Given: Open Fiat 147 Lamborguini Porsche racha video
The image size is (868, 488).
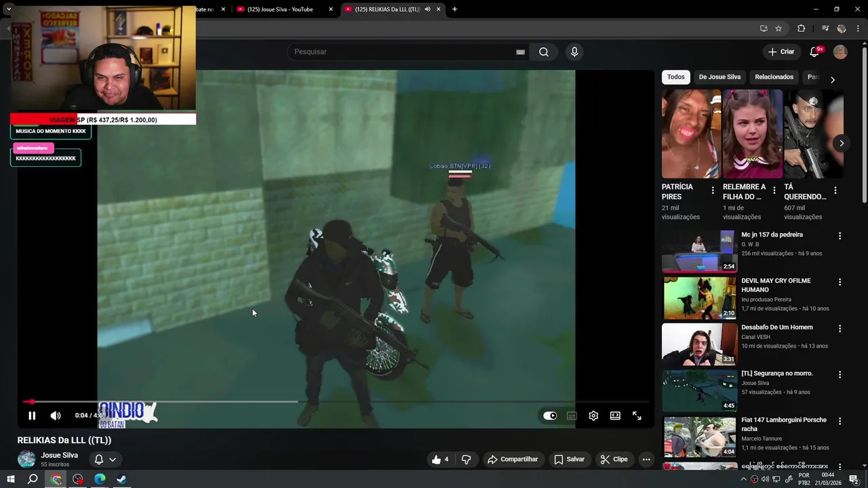Looking at the screenshot, I should 699,437.
